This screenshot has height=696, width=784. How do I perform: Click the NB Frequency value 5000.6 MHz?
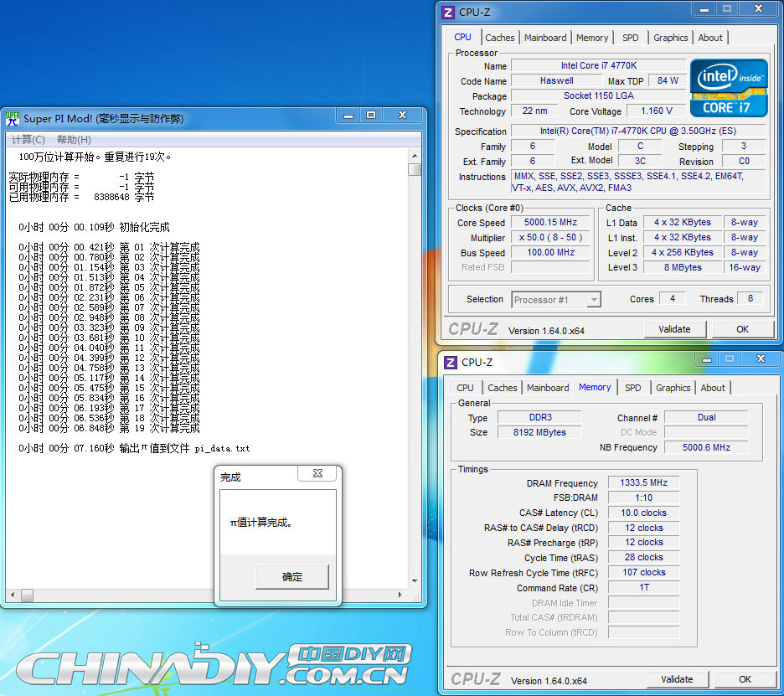(706, 447)
